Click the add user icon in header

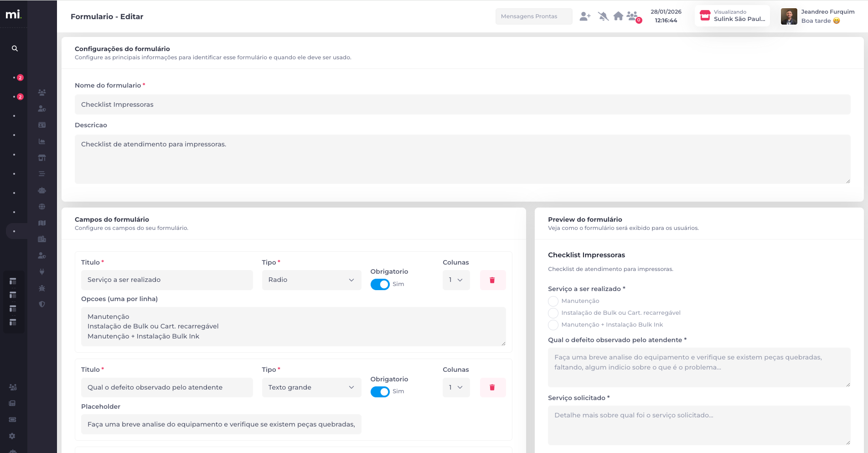[585, 16]
